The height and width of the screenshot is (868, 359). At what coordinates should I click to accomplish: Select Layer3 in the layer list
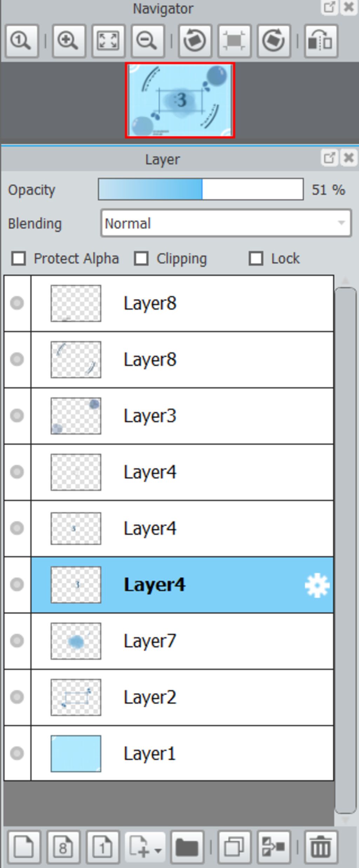click(182, 416)
